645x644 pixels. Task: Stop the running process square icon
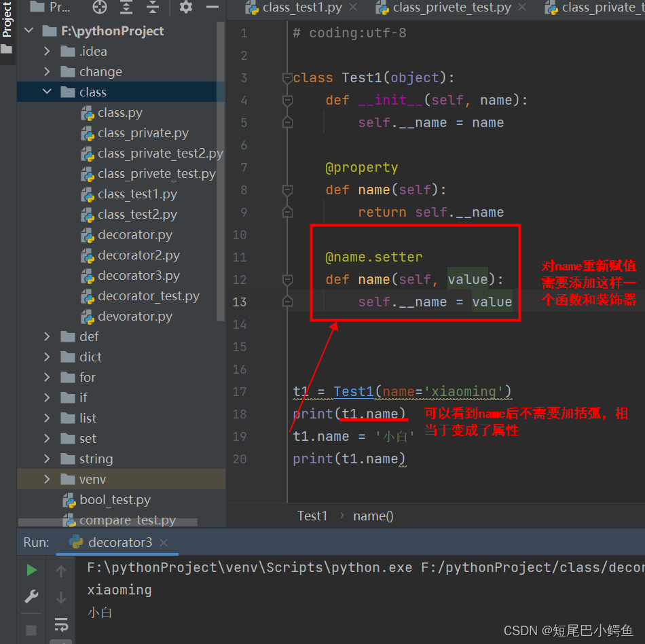31,630
